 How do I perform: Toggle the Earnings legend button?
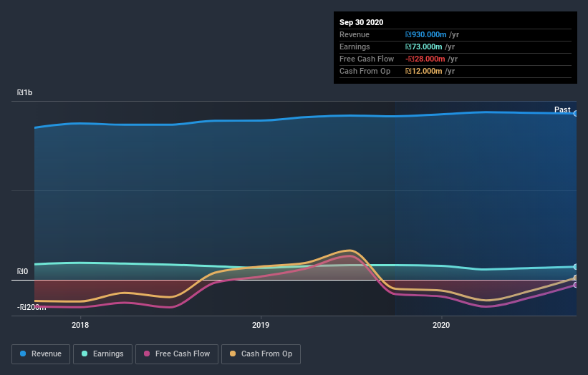(x=102, y=354)
